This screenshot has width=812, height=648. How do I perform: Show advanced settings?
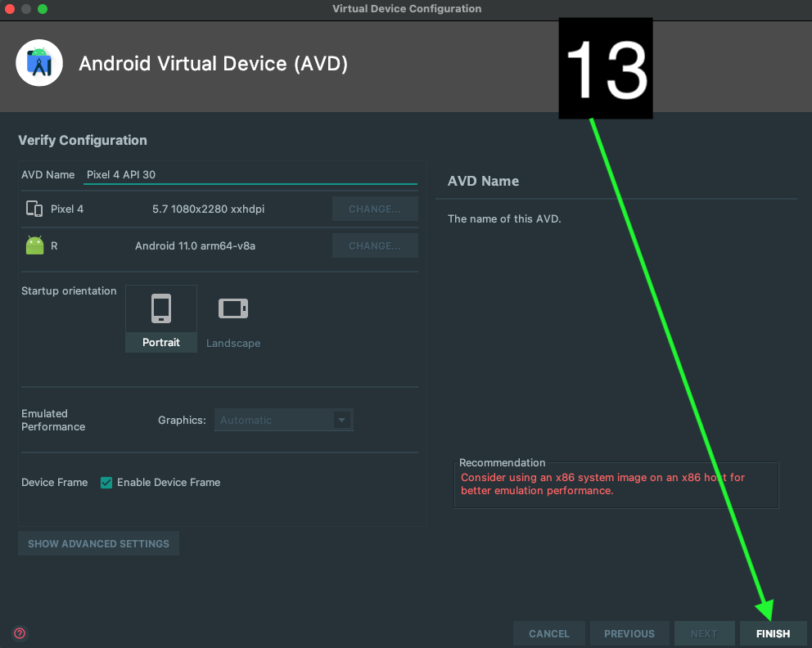pos(98,543)
